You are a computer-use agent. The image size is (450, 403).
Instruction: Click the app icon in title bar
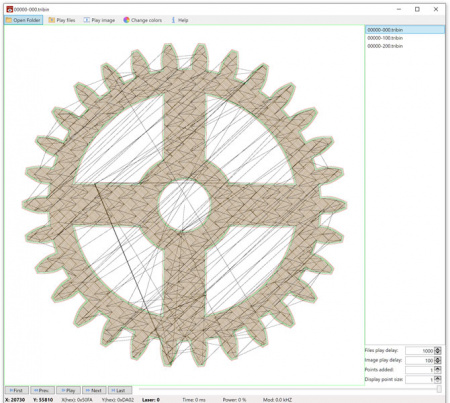click(10, 9)
